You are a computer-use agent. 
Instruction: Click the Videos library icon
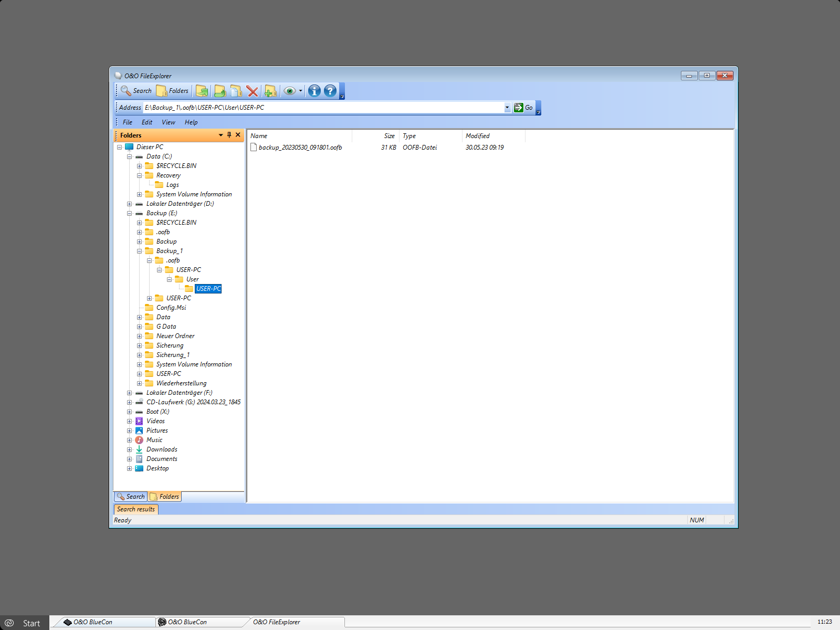point(139,421)
